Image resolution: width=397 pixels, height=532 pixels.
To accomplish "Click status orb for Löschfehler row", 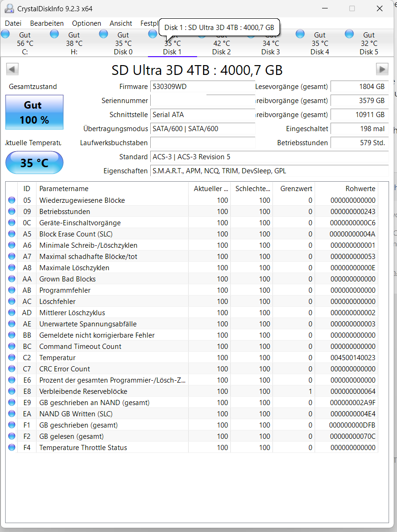I will tap(12, 301).
